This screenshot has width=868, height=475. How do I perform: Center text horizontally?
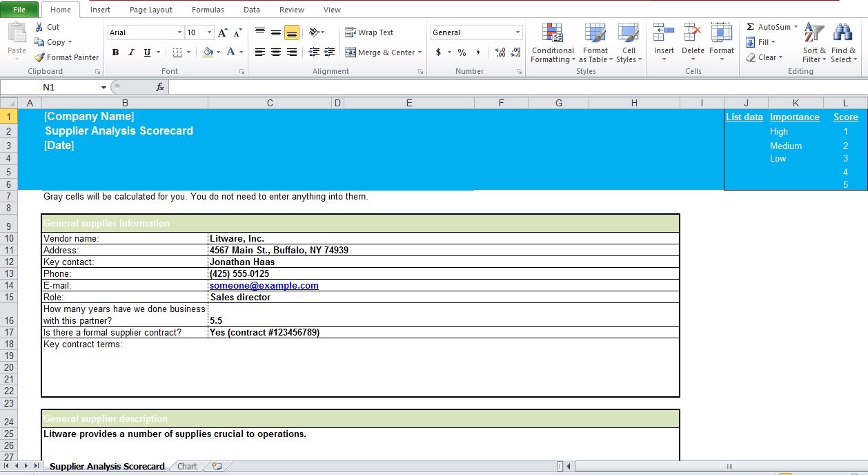[276, 52]
